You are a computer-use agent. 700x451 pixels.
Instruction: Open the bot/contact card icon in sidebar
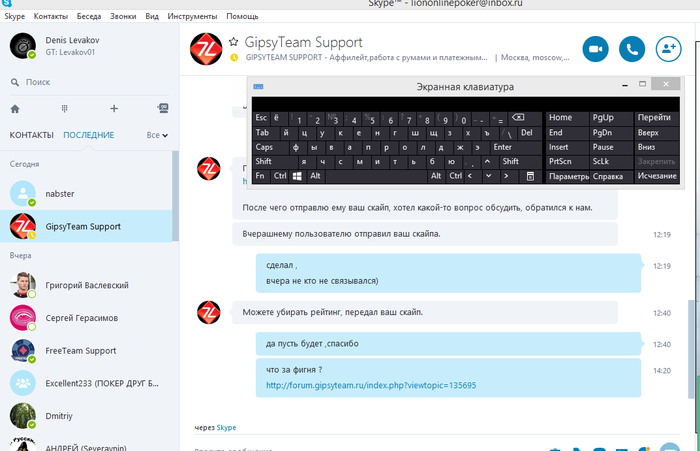point(163,108)
